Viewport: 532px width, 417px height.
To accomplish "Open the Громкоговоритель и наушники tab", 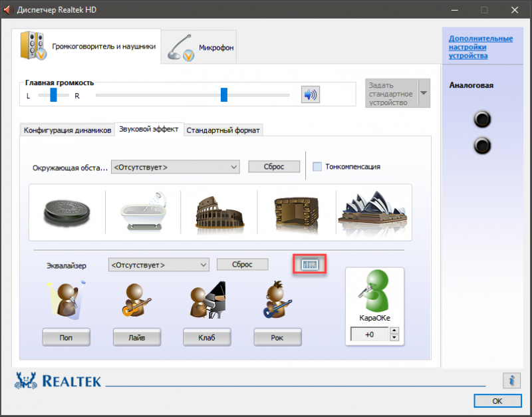I will 86,47.
